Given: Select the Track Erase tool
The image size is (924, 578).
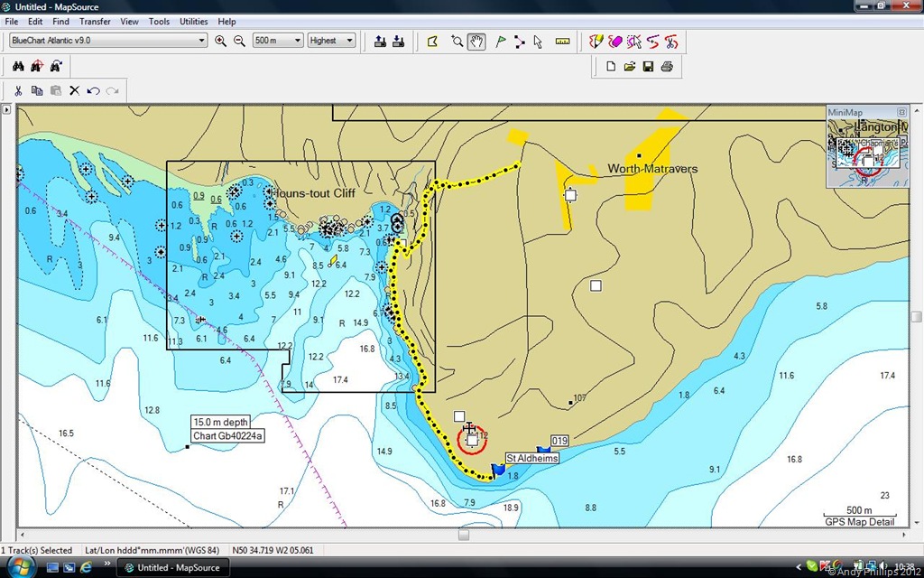Looking at the screenshot, I should tap(614, 41).
